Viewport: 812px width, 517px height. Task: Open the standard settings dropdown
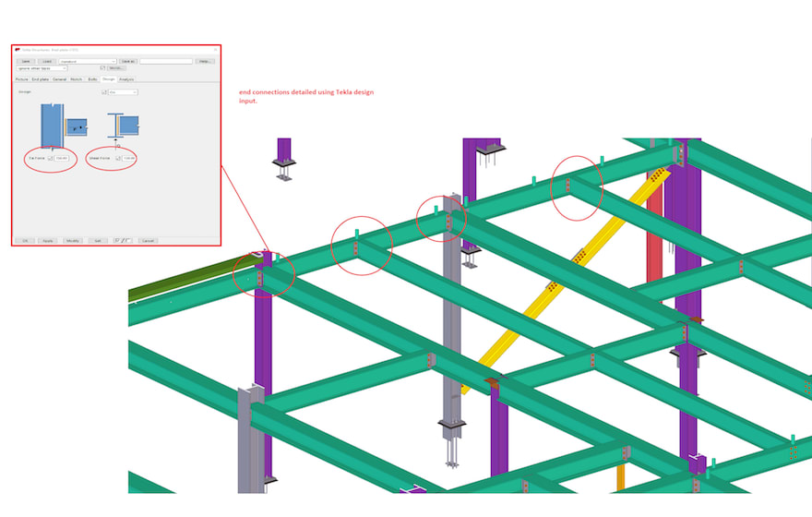(88, 61)
